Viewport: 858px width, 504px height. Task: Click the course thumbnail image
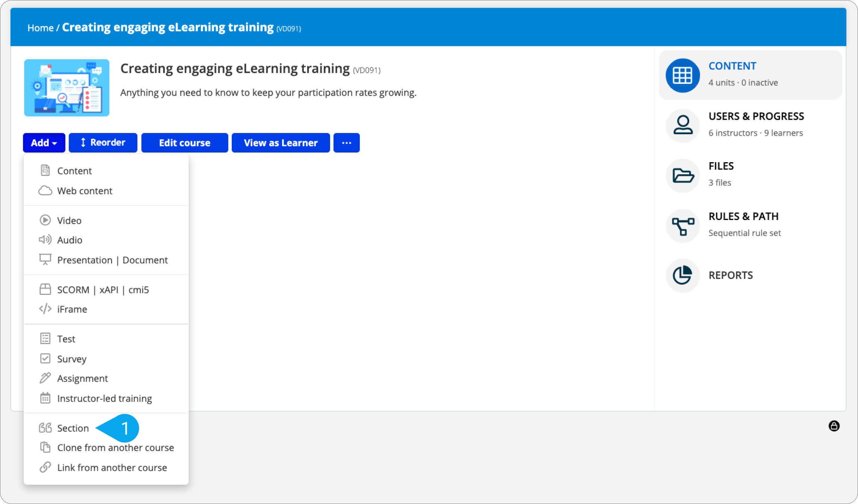pyautogui.click(x=67, y=88)
